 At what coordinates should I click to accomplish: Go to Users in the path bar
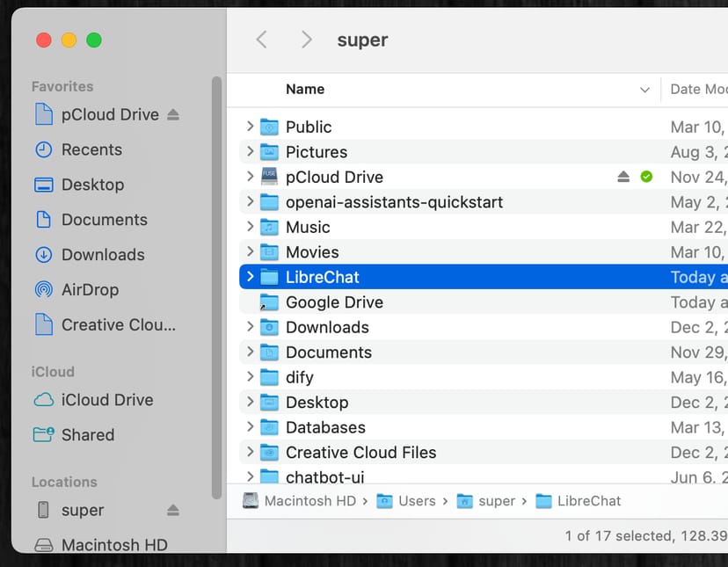[416, 501]
